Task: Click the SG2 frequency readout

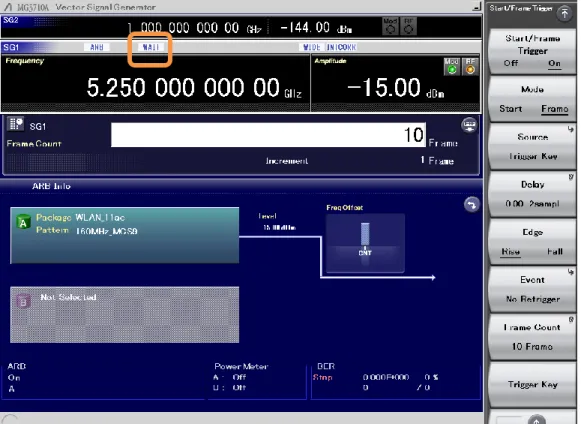Action: point(194,28)
